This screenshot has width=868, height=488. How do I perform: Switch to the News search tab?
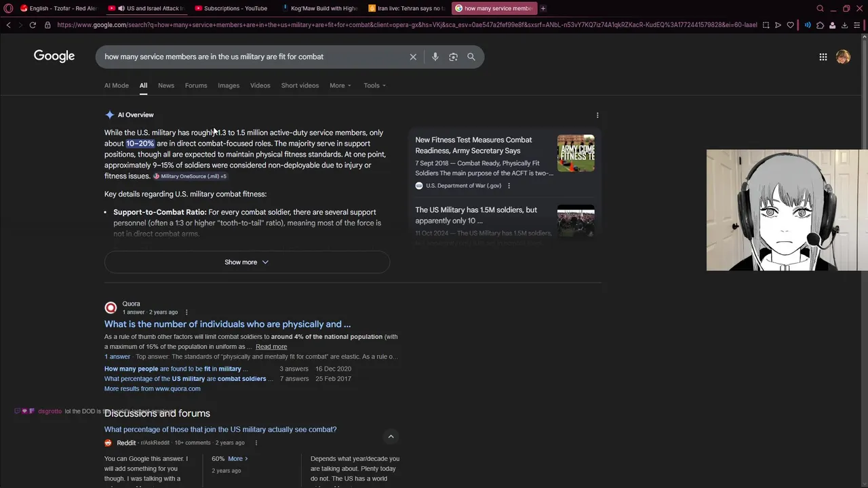point(166,85)
